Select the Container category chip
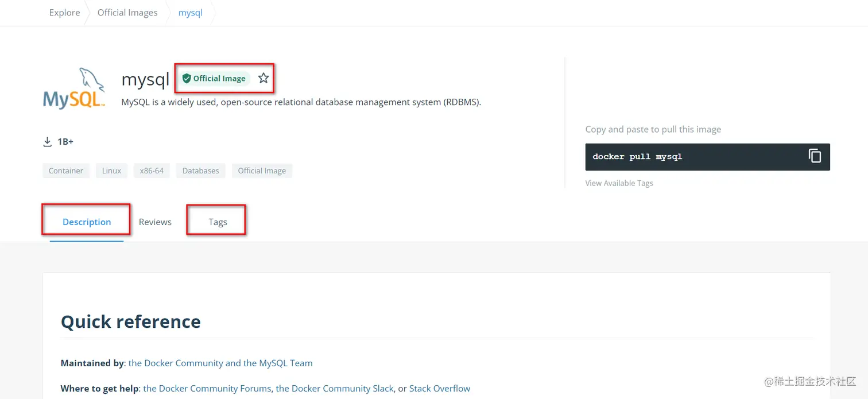This screenshot has width=868, height=399. point(66,171)
